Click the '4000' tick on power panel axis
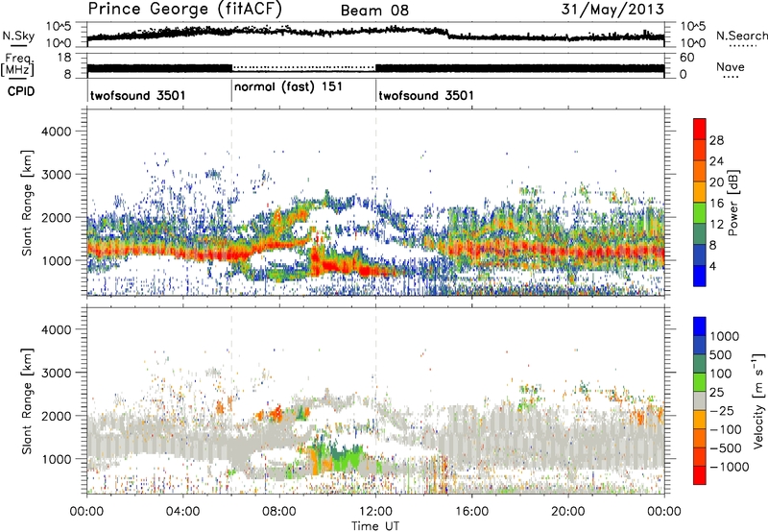The image size is (768, 532). tap(57, 132)
